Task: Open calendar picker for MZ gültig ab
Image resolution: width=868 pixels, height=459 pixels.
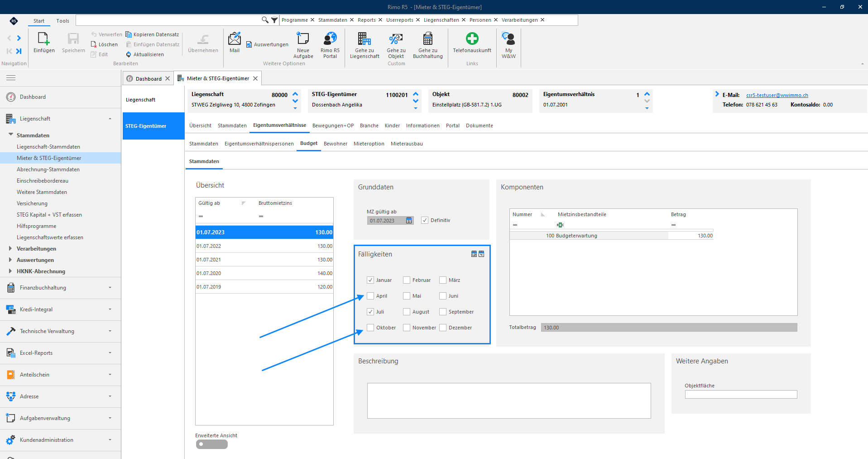Action: tap(409, 221)
